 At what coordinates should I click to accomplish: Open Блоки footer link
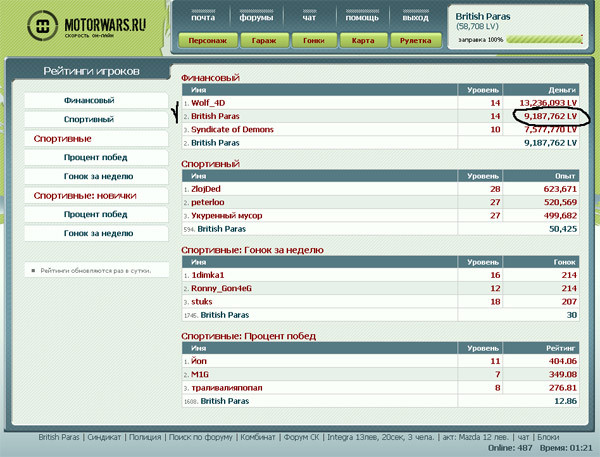tap(548, 437)
